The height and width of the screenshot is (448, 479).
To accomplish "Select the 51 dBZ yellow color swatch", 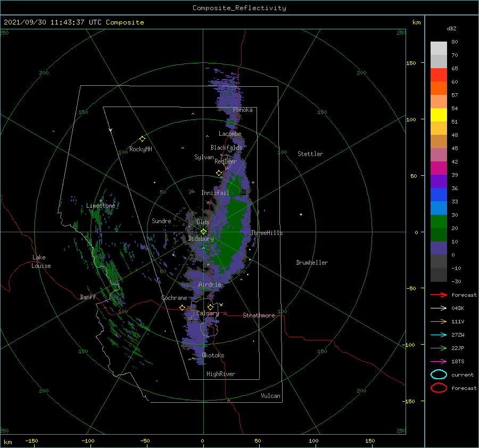I will click(439, 115).
